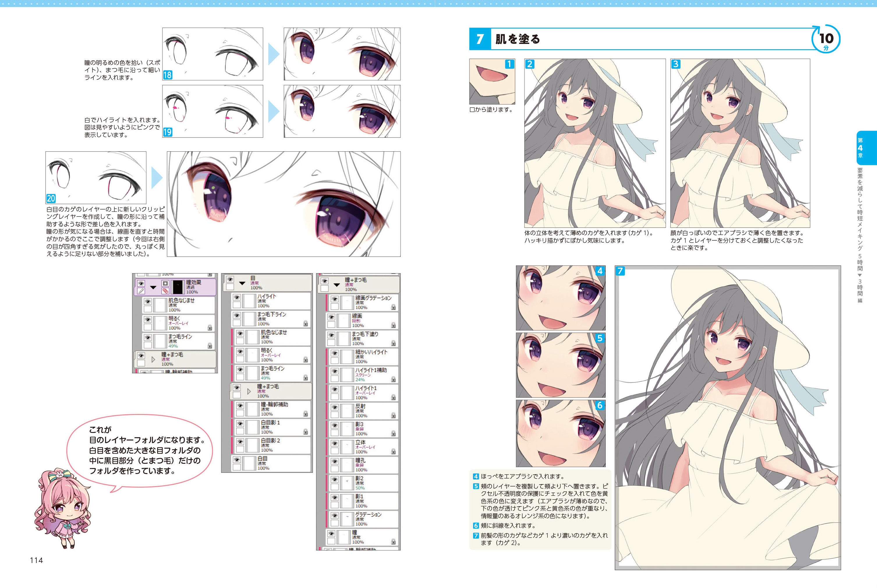Select the 白目影2 layer name

pyautogui.click(x=270, y=440)
